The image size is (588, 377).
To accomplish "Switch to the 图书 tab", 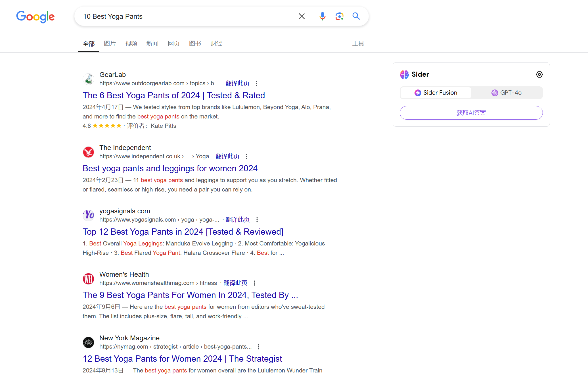I will tap(195, 43).
